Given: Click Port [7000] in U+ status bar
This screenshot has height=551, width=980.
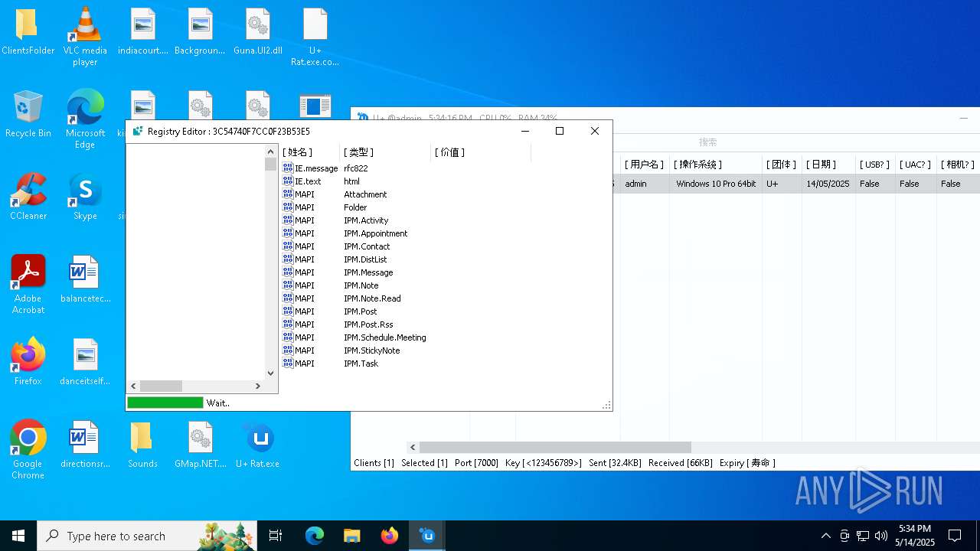Looking at the screenshot, I should pos(476,463).
